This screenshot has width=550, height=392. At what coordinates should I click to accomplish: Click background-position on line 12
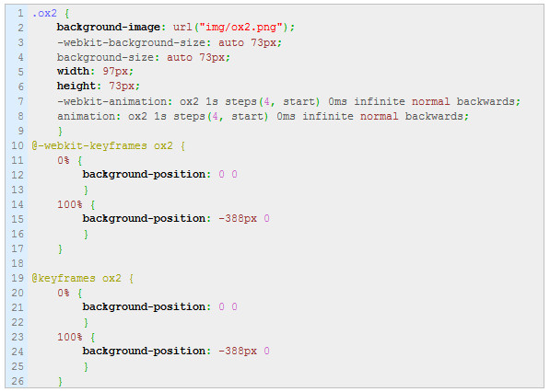[x=144, y=175]
